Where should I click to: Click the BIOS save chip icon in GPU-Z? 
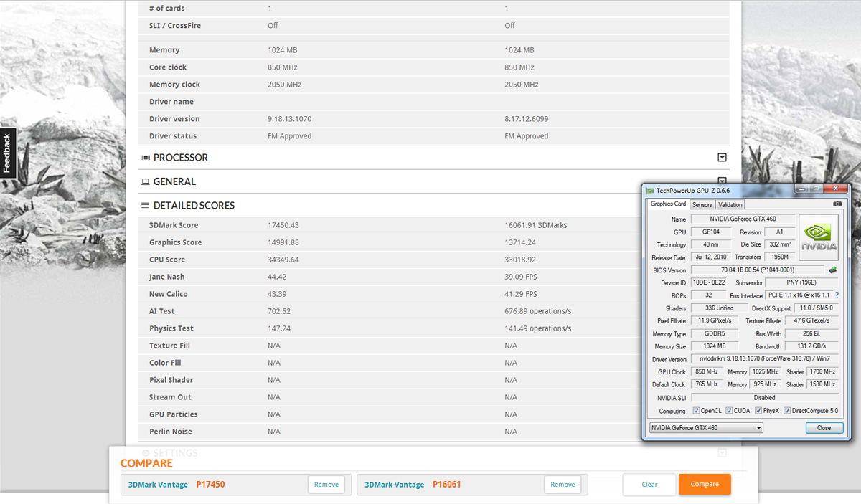[x=832, y=270]
